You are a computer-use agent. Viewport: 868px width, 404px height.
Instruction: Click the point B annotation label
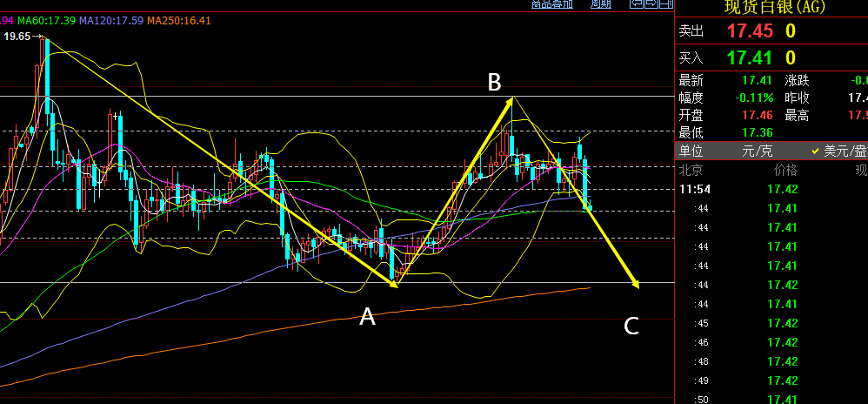494,82
